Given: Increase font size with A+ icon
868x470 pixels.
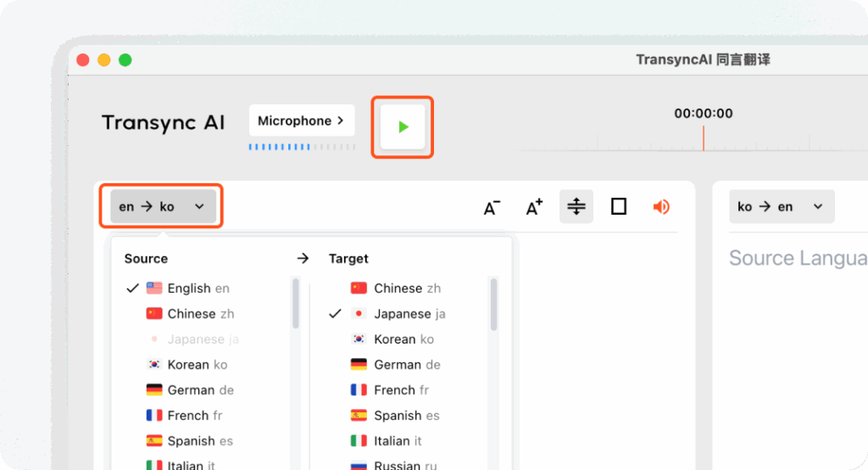Looking at the screenshot, I should pos(534,207).
